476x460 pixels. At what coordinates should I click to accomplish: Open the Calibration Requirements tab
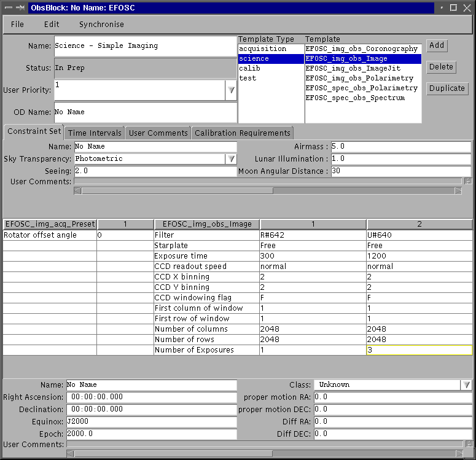243,133
